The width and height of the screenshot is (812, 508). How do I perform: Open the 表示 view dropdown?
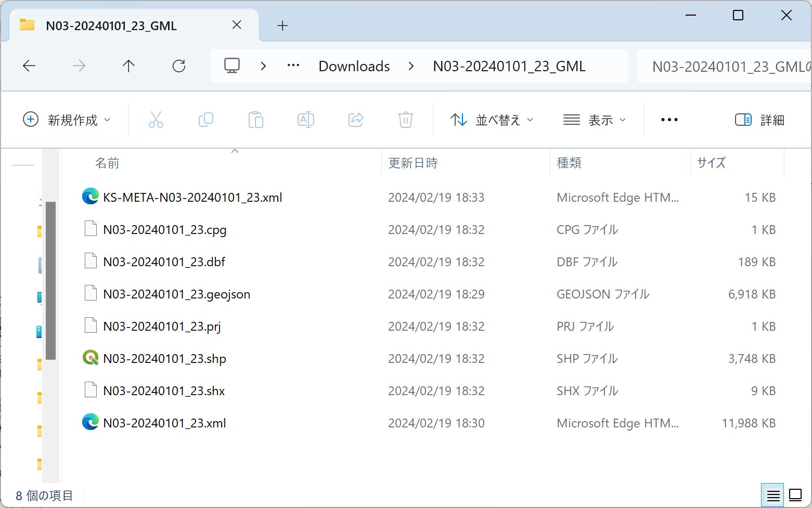click(595, 120)
